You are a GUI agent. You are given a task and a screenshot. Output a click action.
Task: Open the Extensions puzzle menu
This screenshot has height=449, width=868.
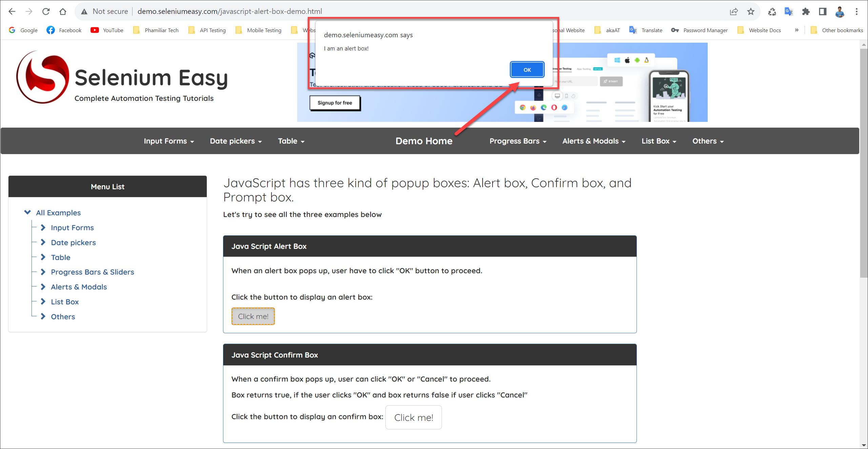tap(806, 12)
